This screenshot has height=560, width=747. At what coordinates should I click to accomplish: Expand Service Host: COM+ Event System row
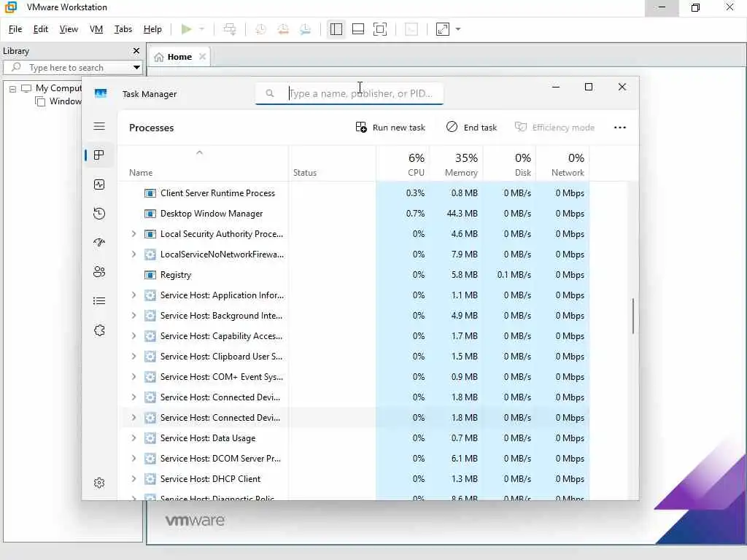[x=133, y=377]
